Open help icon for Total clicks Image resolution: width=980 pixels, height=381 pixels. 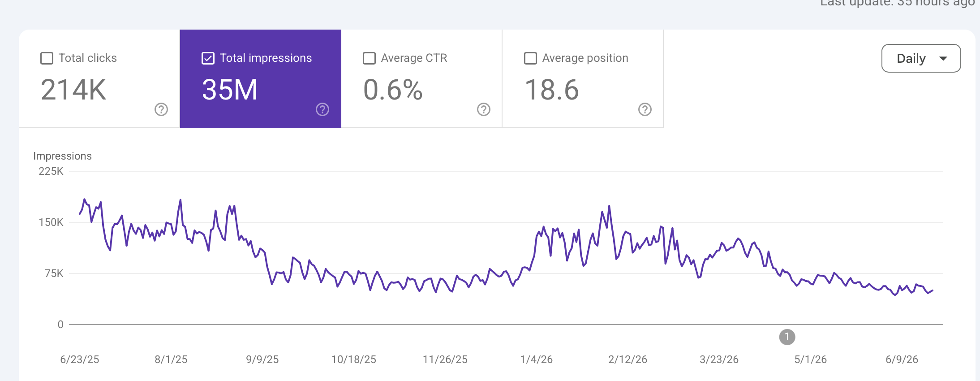(161, 109)
